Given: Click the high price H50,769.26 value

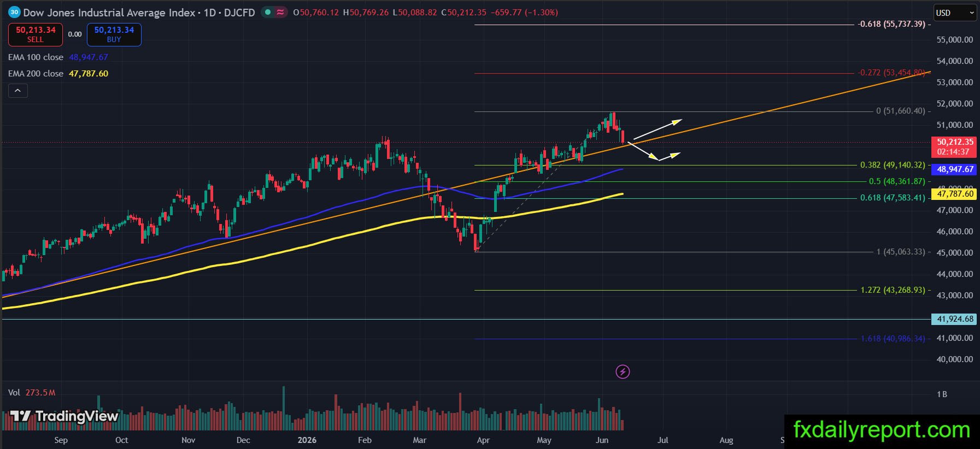Looking at the screenshot, I should click(366, 13).
